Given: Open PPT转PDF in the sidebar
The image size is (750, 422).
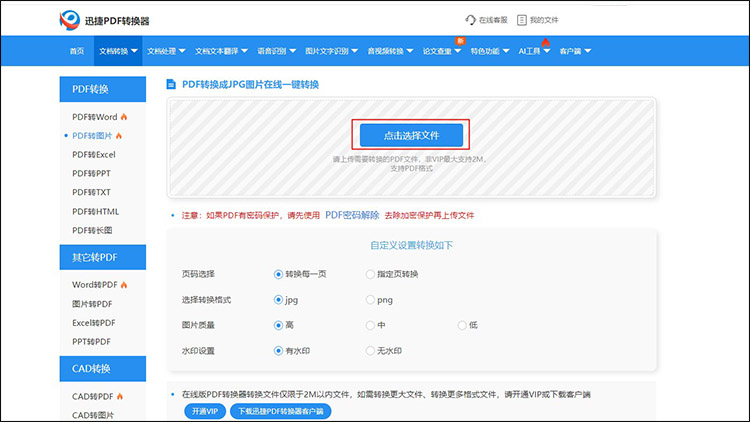Looking at the screenshot, I should 91,342.
